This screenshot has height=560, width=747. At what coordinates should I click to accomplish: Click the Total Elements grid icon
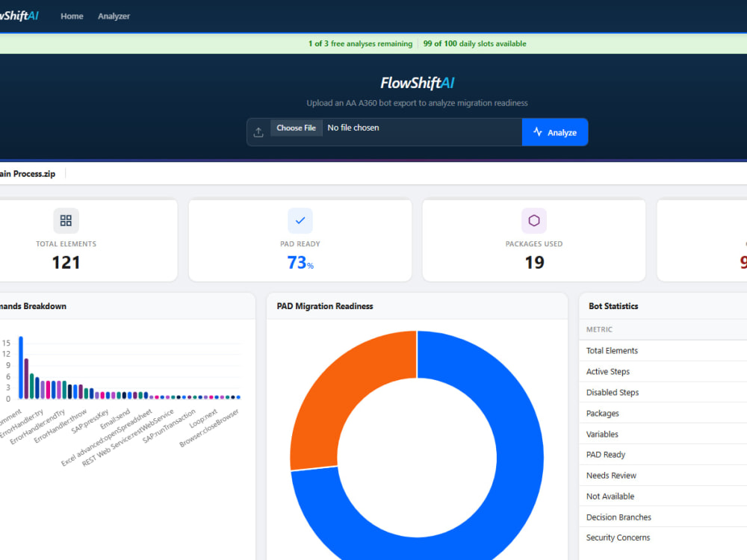click(66, 220)
